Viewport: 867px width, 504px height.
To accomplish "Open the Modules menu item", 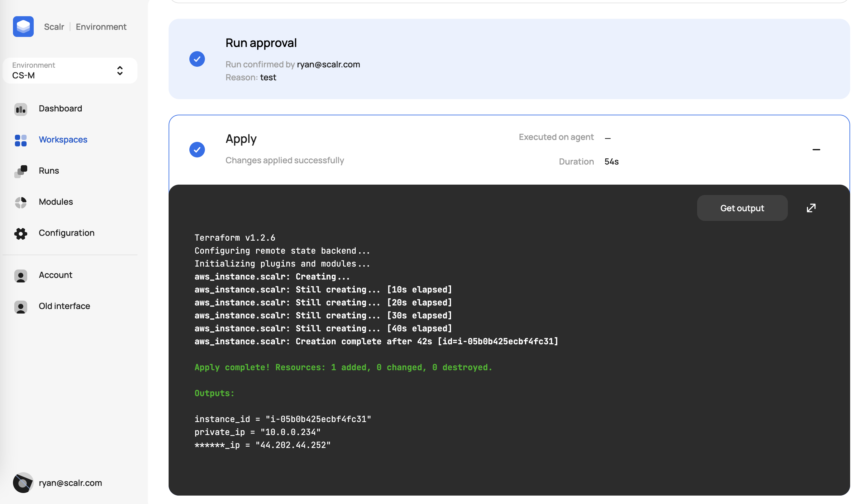I will click(56, 202).
